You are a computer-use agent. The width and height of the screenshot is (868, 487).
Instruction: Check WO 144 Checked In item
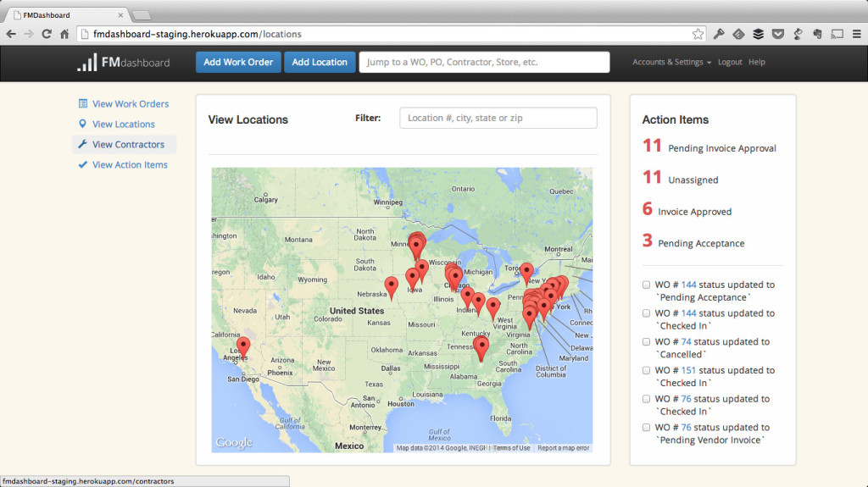[x=646, y=313]
